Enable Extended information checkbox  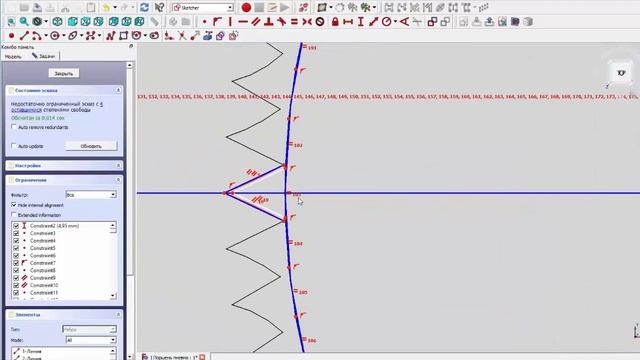(x=14, y=215)
